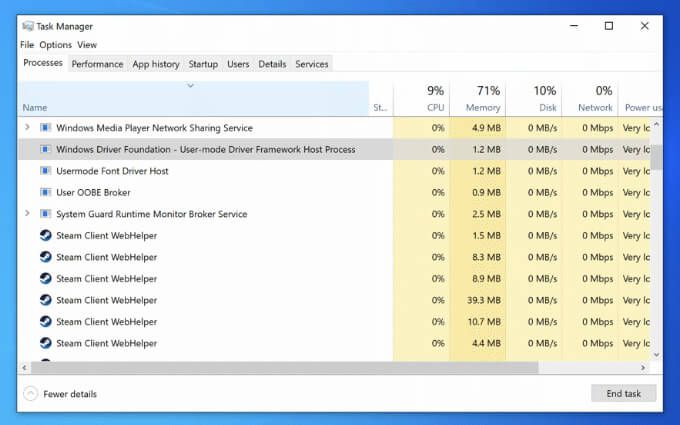The height and width of the screenshot is (425, 680).
Task: Click the User OOBE Broker process icon
Action: pos(45,192)
